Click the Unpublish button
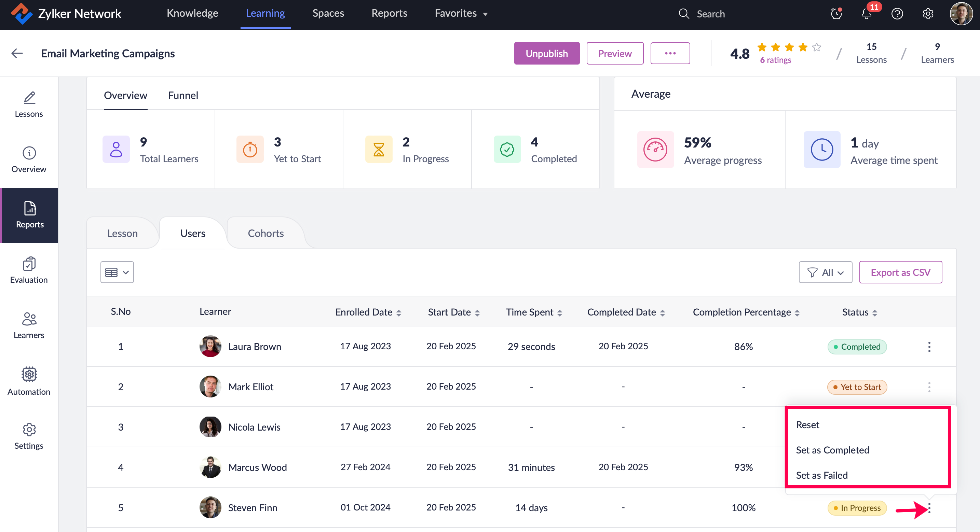The image size is (980, 532). [546, 53]
